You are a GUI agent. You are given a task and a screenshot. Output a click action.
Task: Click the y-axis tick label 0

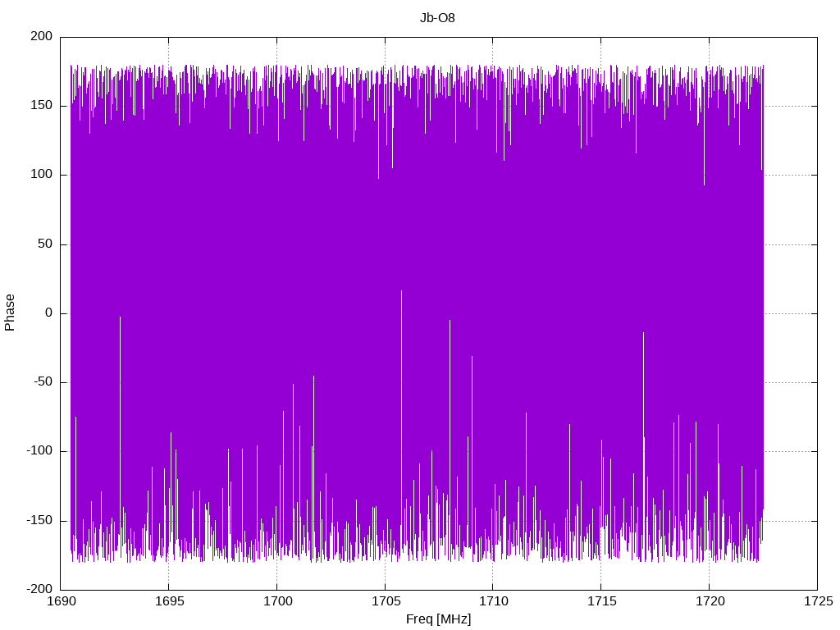(x=49, y=313)
